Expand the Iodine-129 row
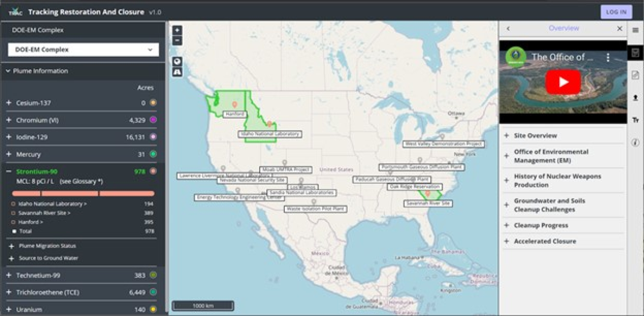This screenshot has width=644, height=316. coord(9,137)
